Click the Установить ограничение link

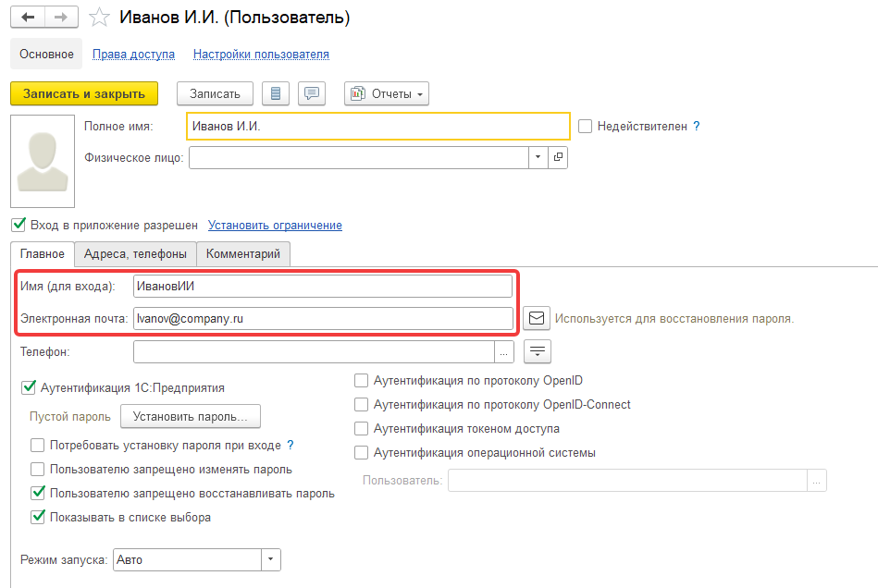pyautogui.click(x=275, y=225)
